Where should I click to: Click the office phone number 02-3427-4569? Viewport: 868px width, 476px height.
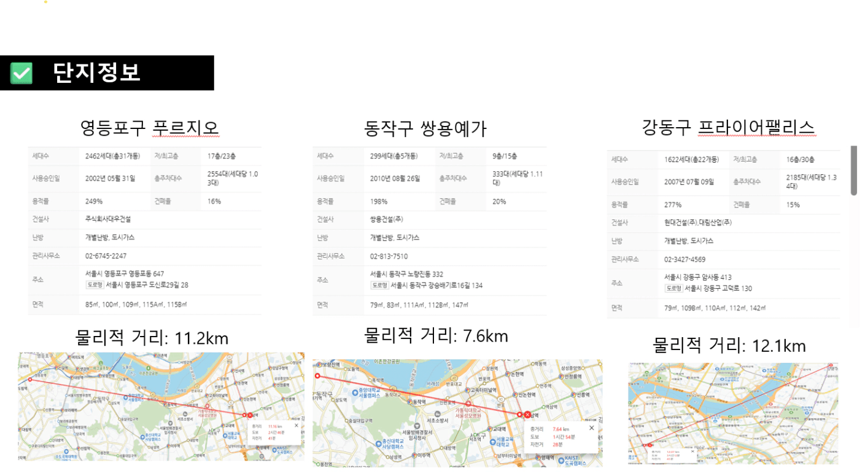[685, 260]
